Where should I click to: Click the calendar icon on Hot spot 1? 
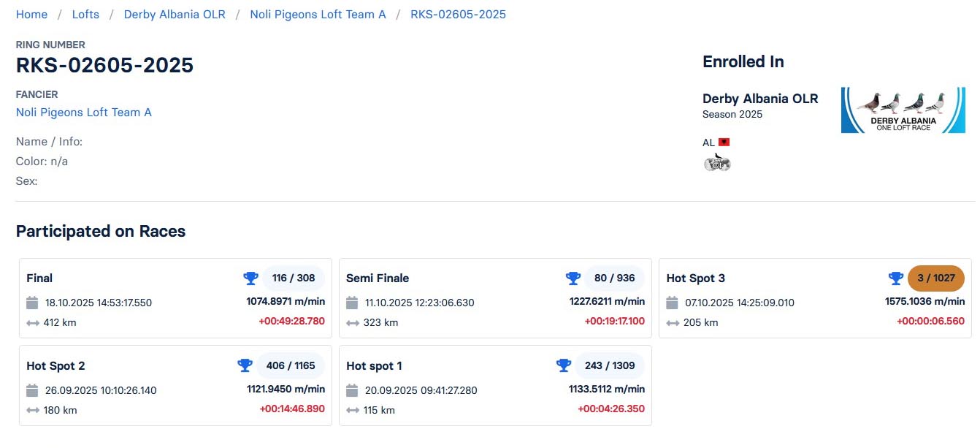(x=352, y=390)
